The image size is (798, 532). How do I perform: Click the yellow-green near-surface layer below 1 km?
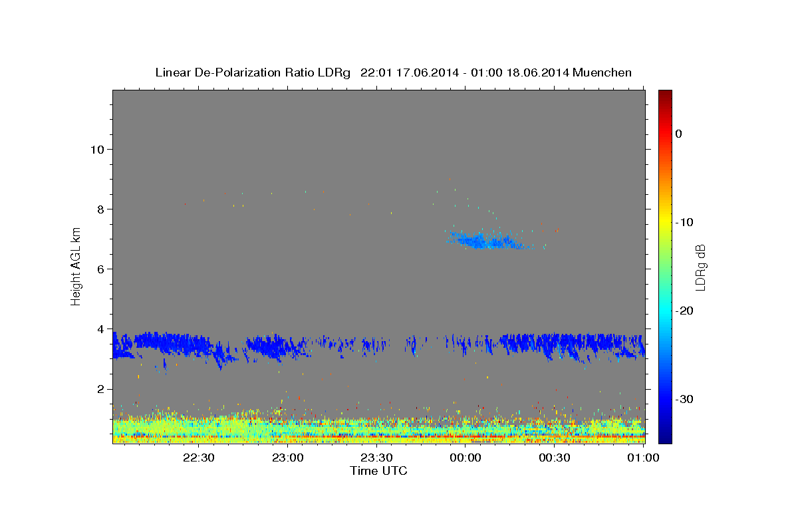coord(379,429)
